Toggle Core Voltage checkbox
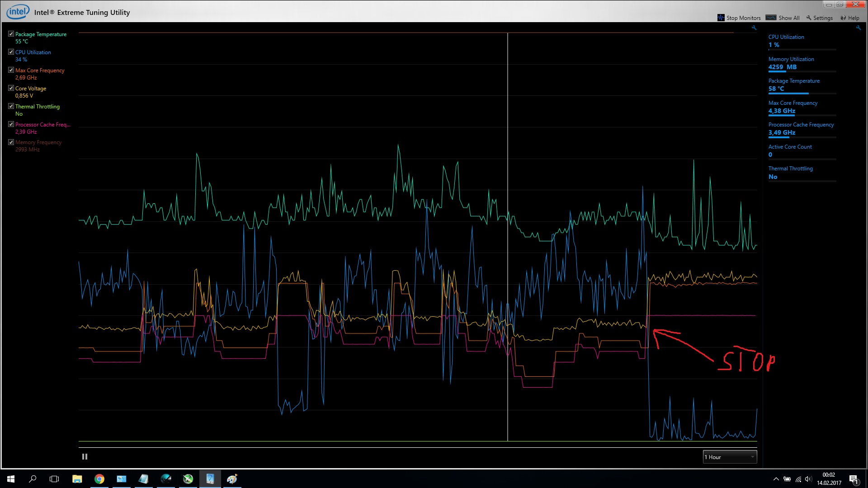868x488 pixels. (x=11, y=88)
